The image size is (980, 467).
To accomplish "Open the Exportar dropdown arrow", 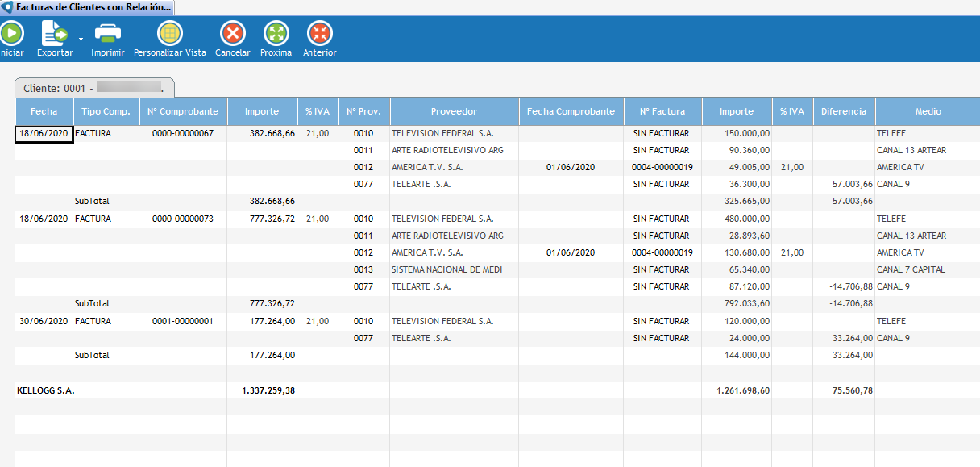I will click(81, 38).
